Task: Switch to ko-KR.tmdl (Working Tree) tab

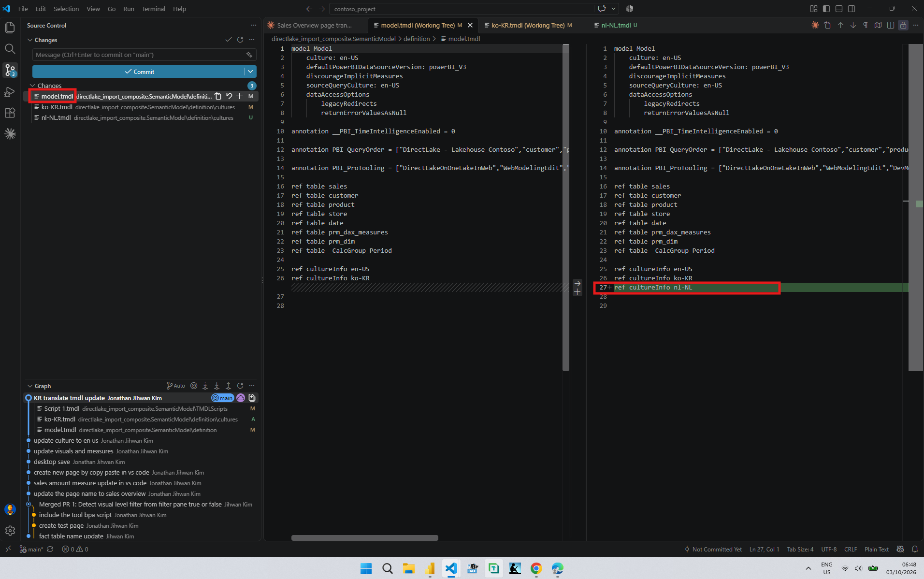Action: (x=528, y=25)
